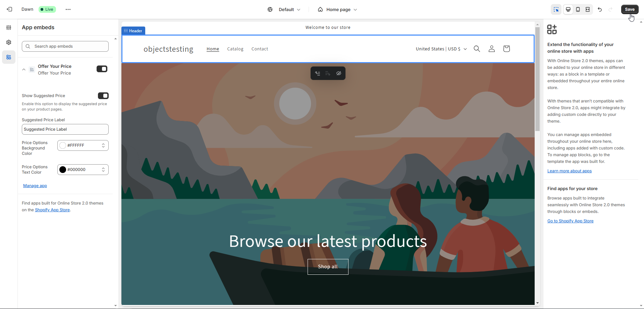Click the Offer Your Price app icon

32,70
